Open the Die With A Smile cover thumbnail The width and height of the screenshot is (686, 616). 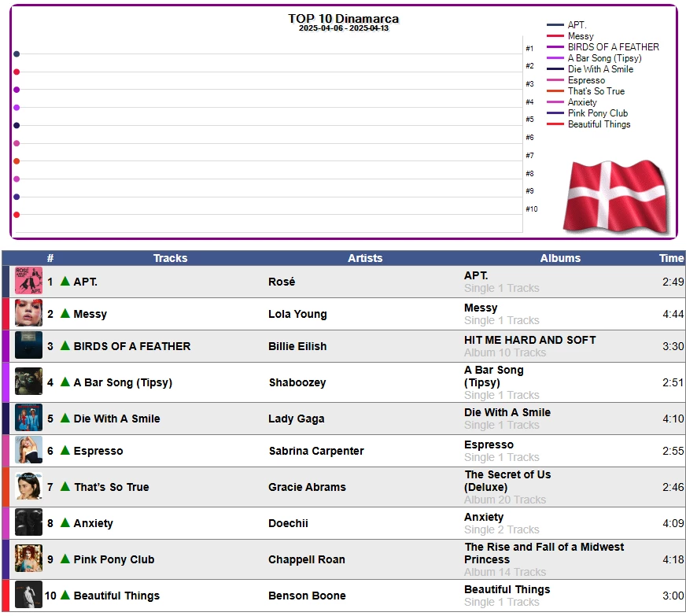[x=28, y=418]
